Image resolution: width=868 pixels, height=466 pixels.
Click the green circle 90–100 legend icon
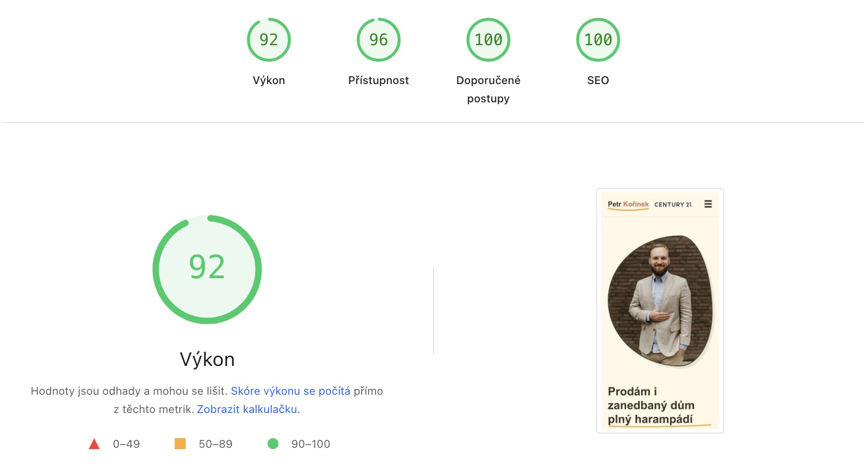273,444
